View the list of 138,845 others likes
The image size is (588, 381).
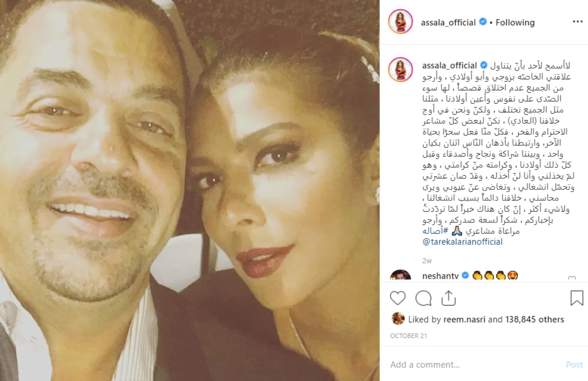click(535, 319)
